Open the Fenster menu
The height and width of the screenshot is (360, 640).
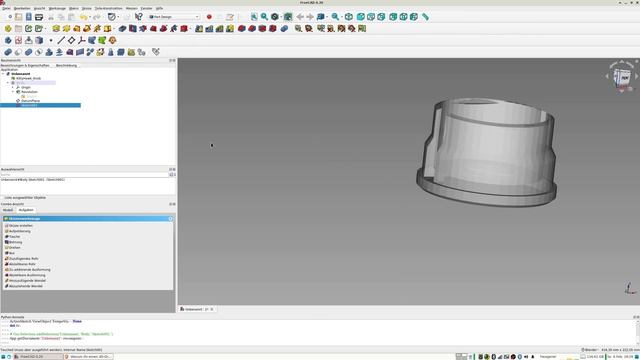(146, 8)
